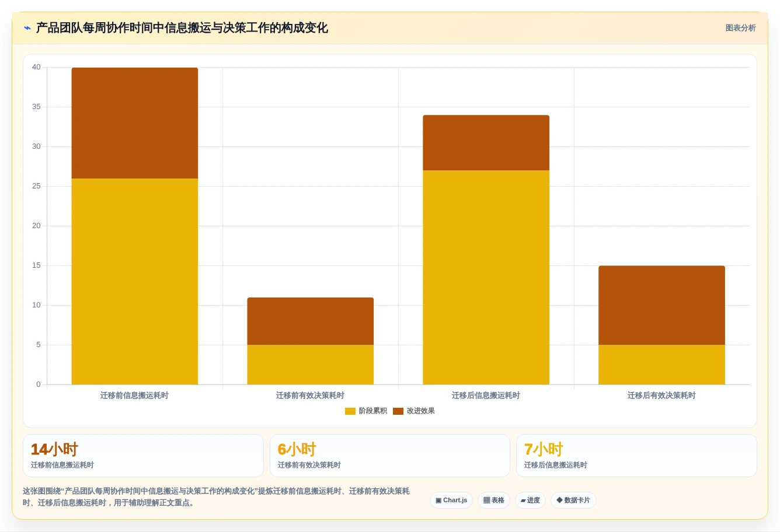
Task: Select the Chart.js tag
Action: 451,501
